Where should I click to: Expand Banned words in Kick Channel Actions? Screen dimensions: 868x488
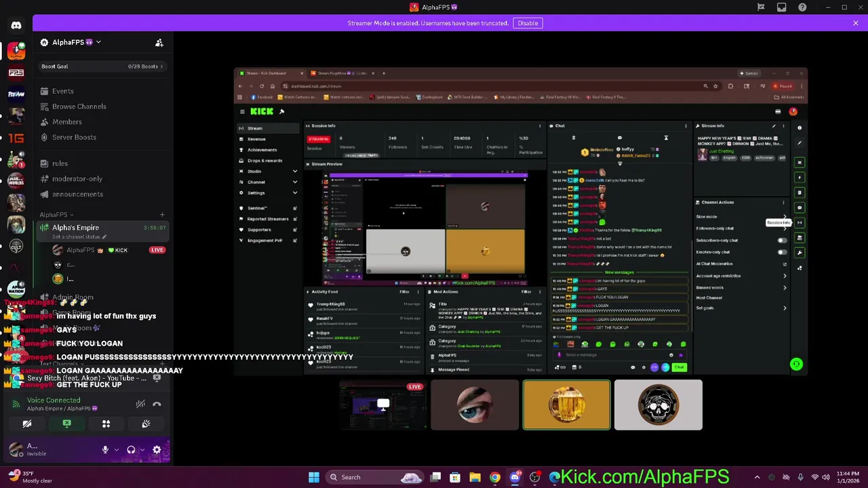(x=785, y=287)
